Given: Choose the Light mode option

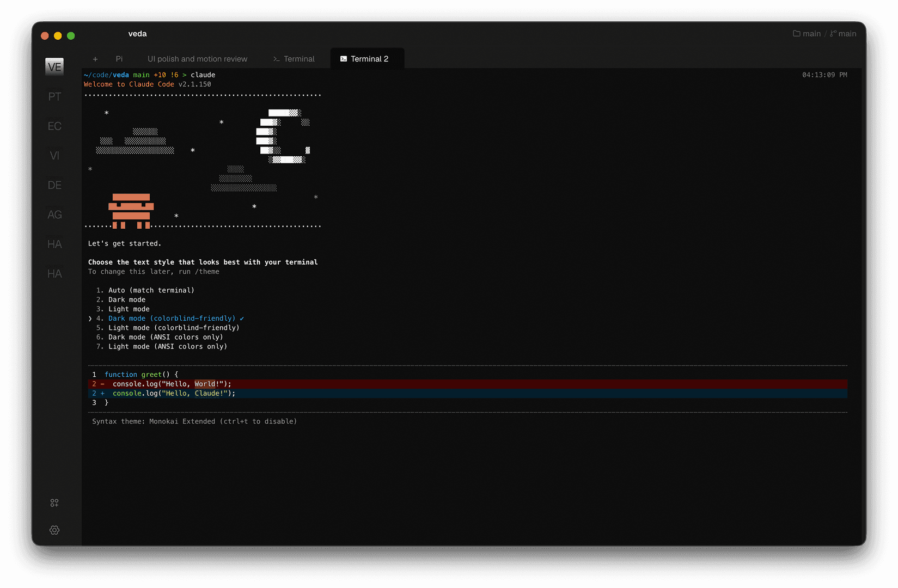Looking at the screenshot, I should coord(123,309).
